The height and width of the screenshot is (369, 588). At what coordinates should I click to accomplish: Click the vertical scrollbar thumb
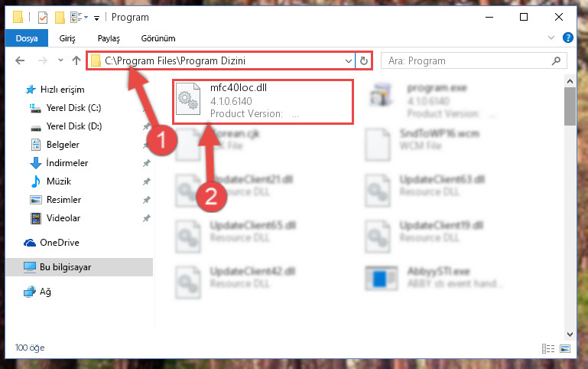[570, 106]
